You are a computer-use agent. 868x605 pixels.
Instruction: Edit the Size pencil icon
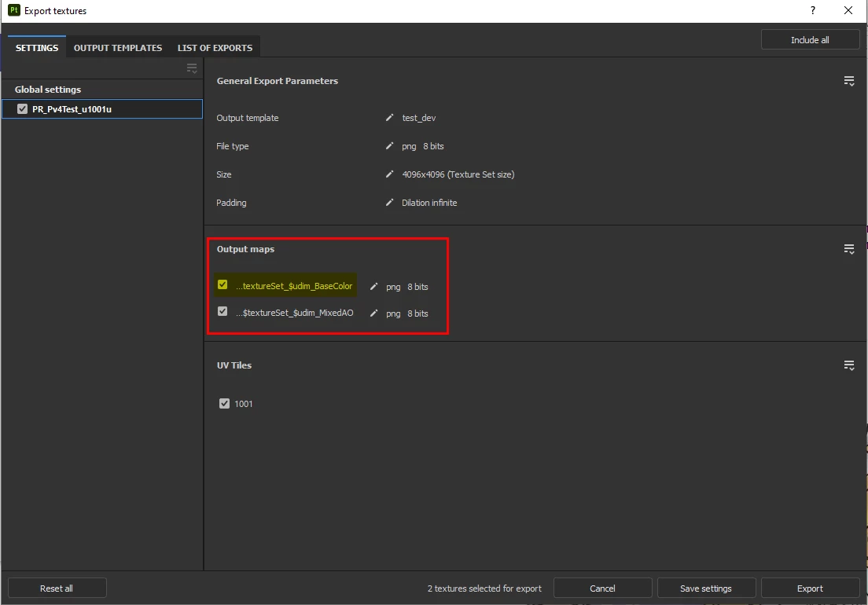coord(389,174)
